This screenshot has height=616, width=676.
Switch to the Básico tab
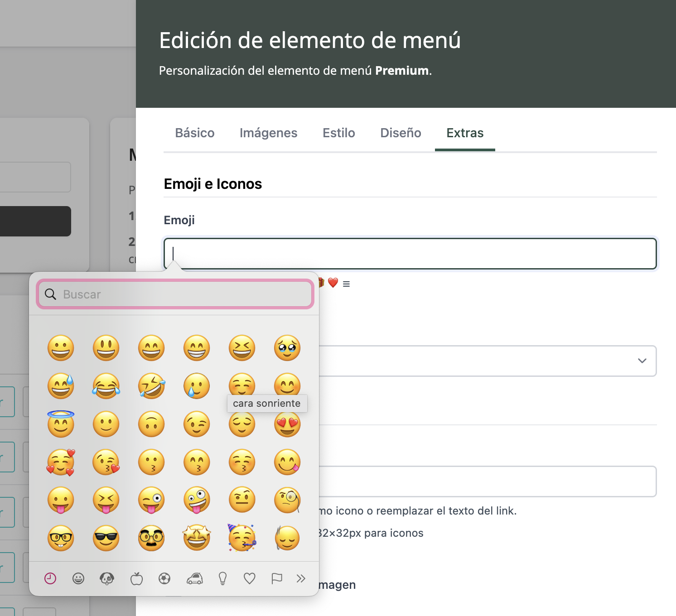(195, 133)
